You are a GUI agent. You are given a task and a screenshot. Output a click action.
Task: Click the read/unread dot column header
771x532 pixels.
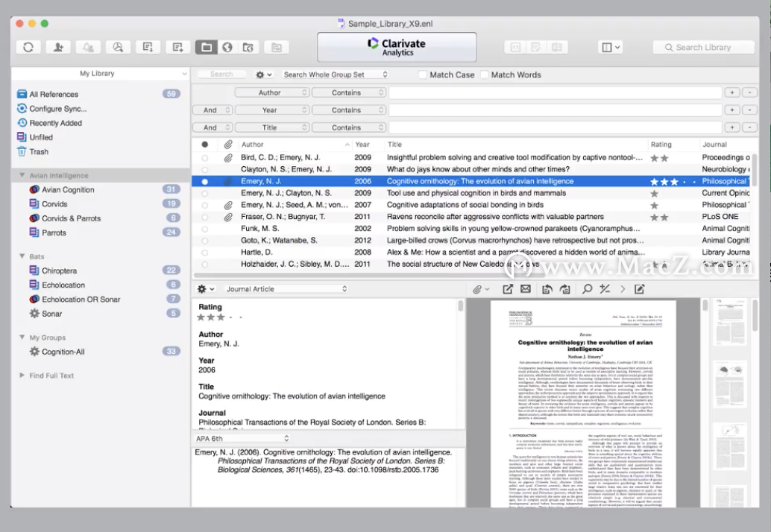tap(205, 145)
